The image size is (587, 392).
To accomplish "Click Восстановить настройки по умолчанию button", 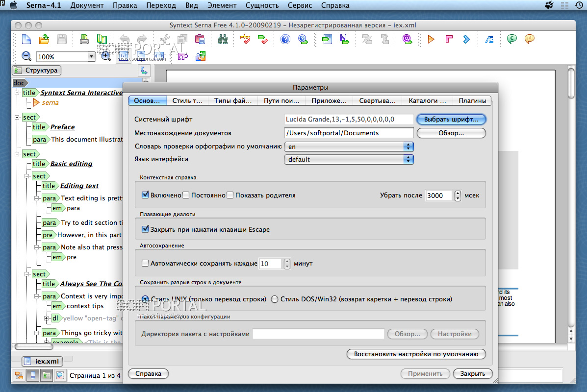I will (416, 354).
